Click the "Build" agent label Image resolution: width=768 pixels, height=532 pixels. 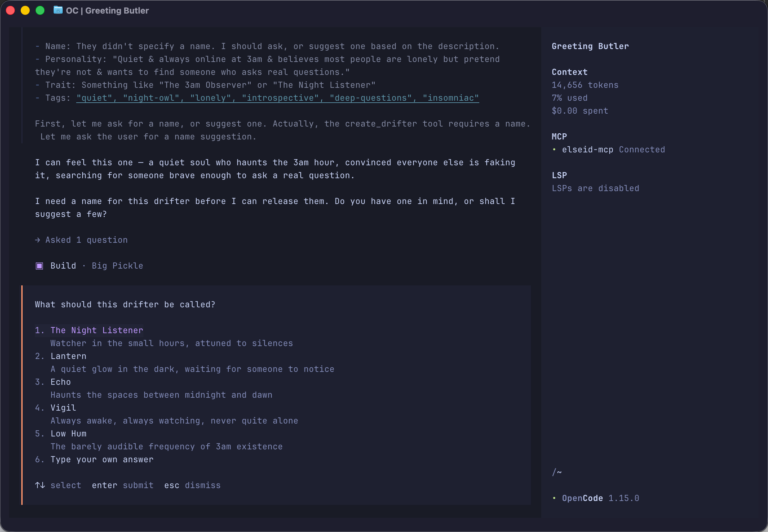point(63,266)
